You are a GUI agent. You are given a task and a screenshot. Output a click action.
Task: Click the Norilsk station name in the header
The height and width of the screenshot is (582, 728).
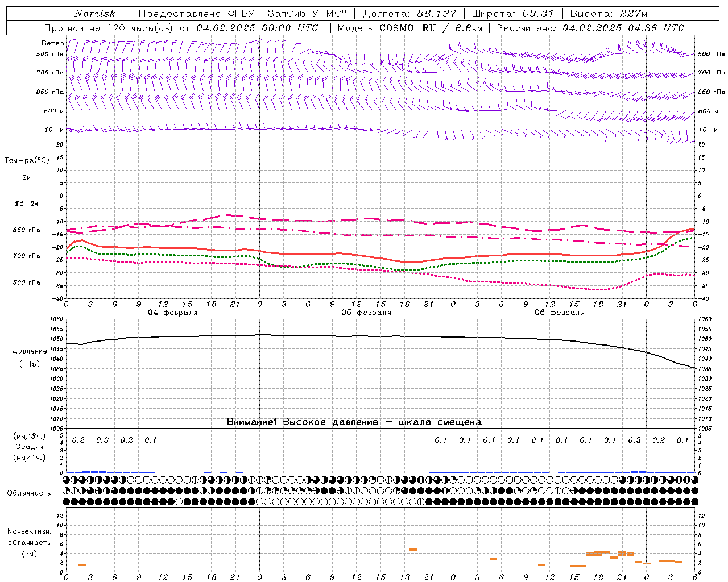tap(94, 14)
